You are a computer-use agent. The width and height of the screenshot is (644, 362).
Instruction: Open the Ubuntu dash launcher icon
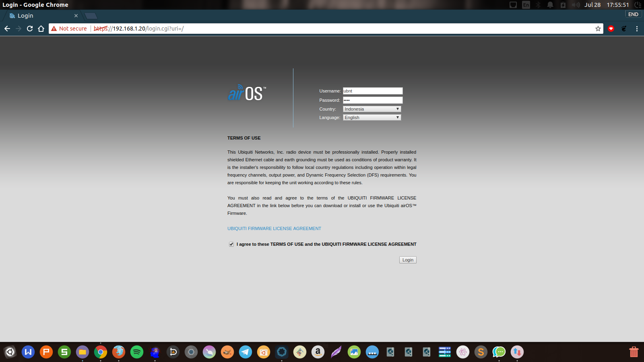[x=10, y=352]
